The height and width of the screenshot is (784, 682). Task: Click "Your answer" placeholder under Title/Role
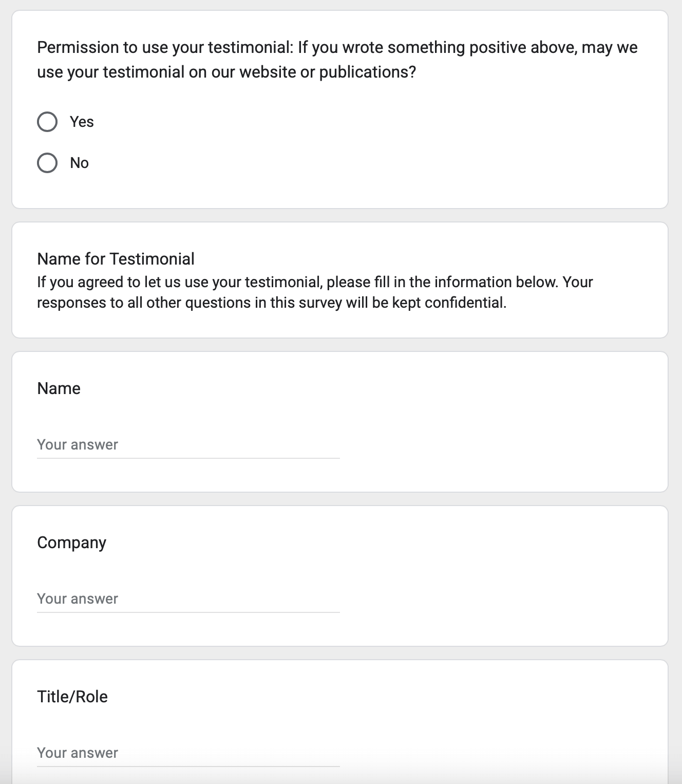pos(78,753)
